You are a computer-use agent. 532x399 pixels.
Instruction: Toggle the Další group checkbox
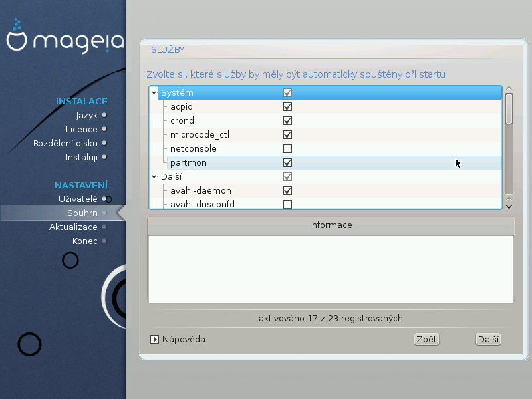point(287,177)
